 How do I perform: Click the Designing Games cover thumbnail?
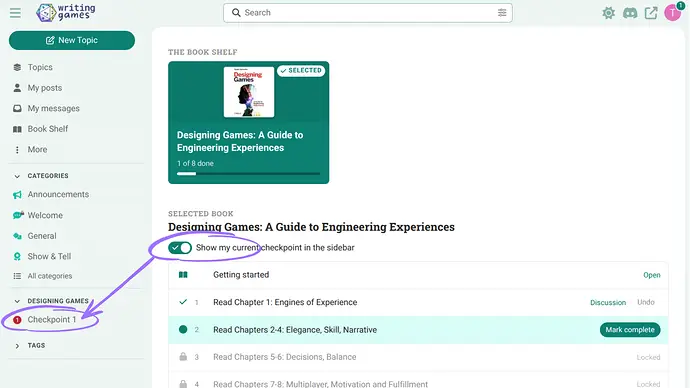[x=249, y=92]
